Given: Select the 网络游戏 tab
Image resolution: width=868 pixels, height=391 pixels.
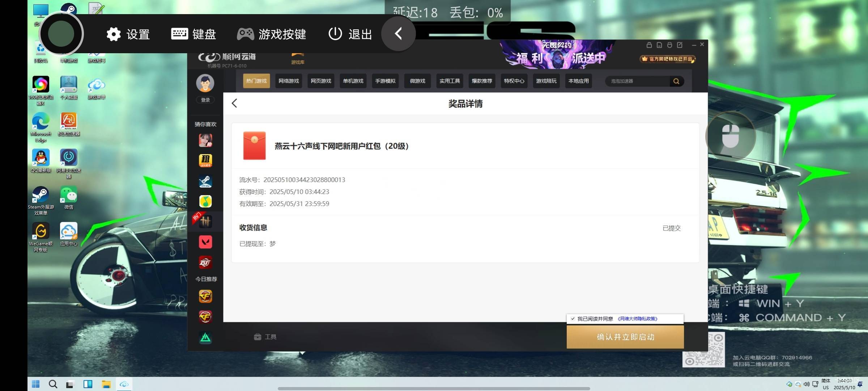Looking at the screenshot, I should pos(289,81).
